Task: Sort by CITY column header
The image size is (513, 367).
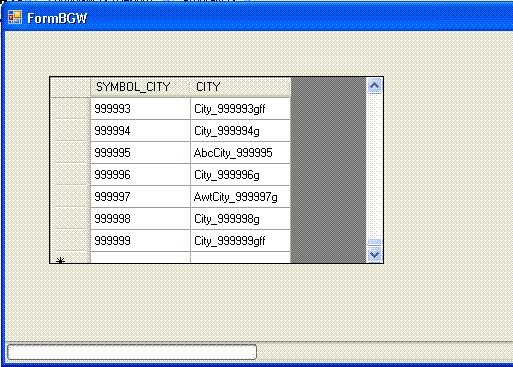Action: (240, 87)
